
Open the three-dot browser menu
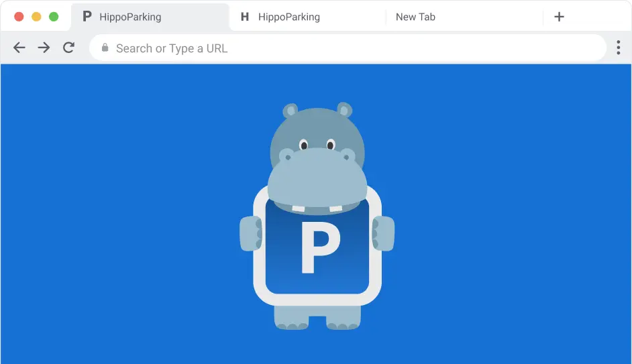[x=618, y=48]
